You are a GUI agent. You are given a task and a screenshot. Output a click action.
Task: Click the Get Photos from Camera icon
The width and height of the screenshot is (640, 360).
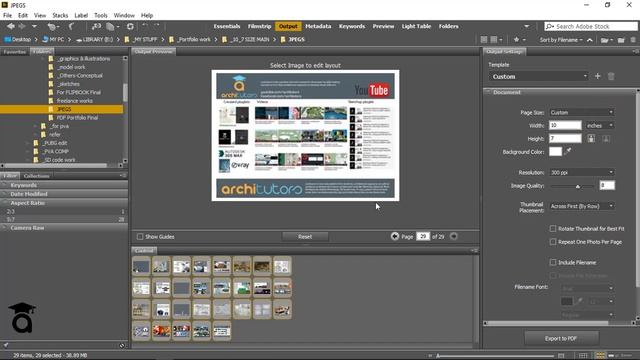[x=96, y=26]
